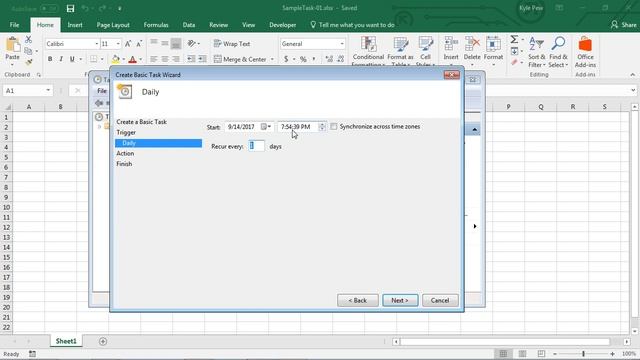Select the Format Painter brush icon
Viewport: 640px width, 360px height.
pyautogui.click(x=28, y=62)
